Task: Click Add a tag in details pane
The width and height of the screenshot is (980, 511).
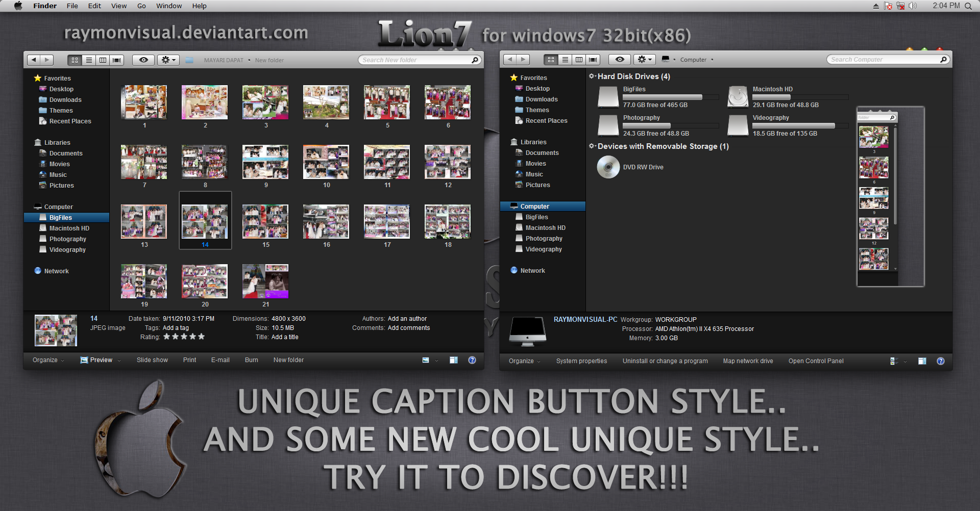Action: (x=176, y=328)
